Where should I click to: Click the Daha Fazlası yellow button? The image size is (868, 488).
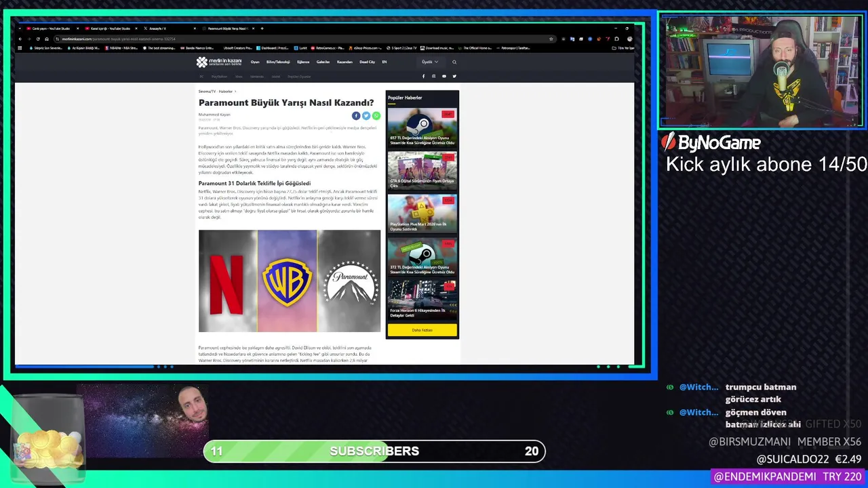pyautogui.click(x=422, y=330)
